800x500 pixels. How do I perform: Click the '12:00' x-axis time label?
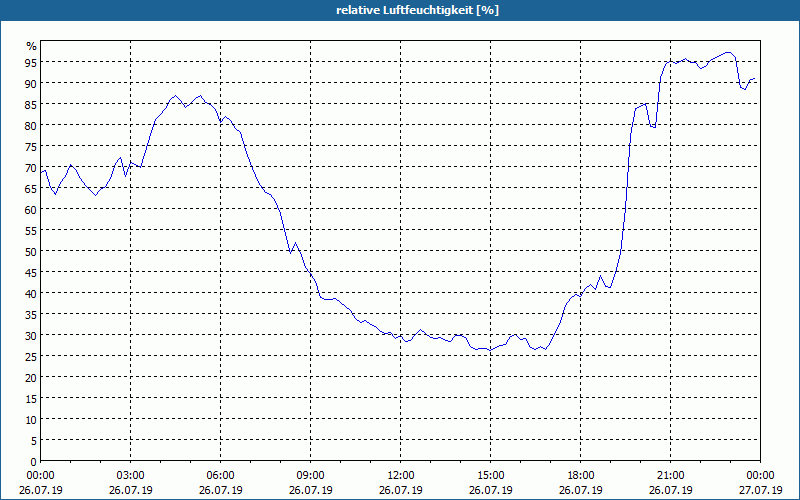click(401, 476)
